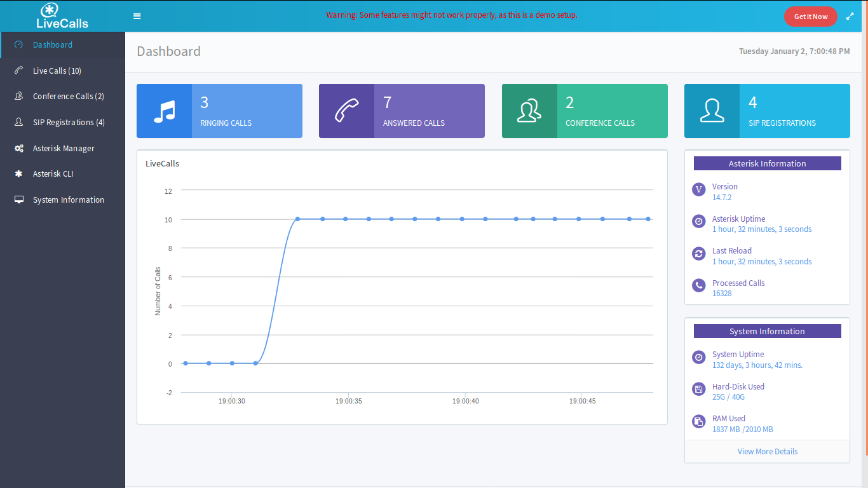Click the 19:00:35 x-axis label

pyautogui.click(x=349, y=402)
